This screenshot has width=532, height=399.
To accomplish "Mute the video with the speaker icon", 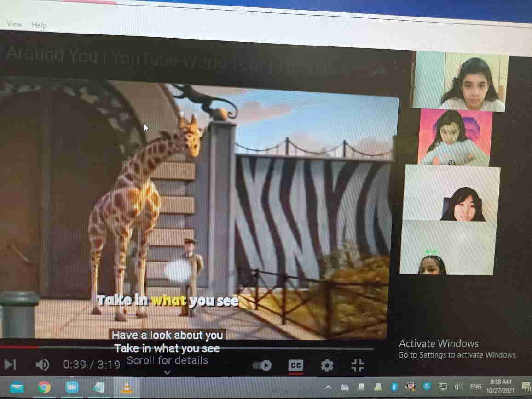I will (x=42, y=365).
